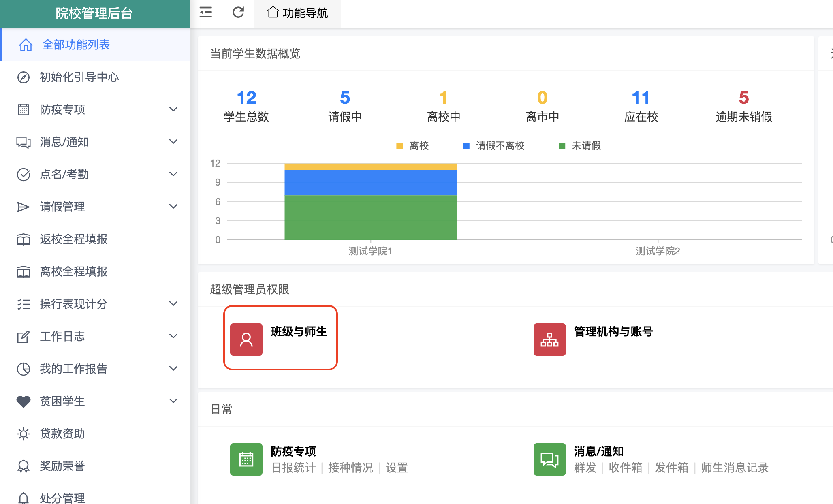833x504 pixels.
Task: Select 全部功能列表 in the sidebar
Action: tap(95, 45)
